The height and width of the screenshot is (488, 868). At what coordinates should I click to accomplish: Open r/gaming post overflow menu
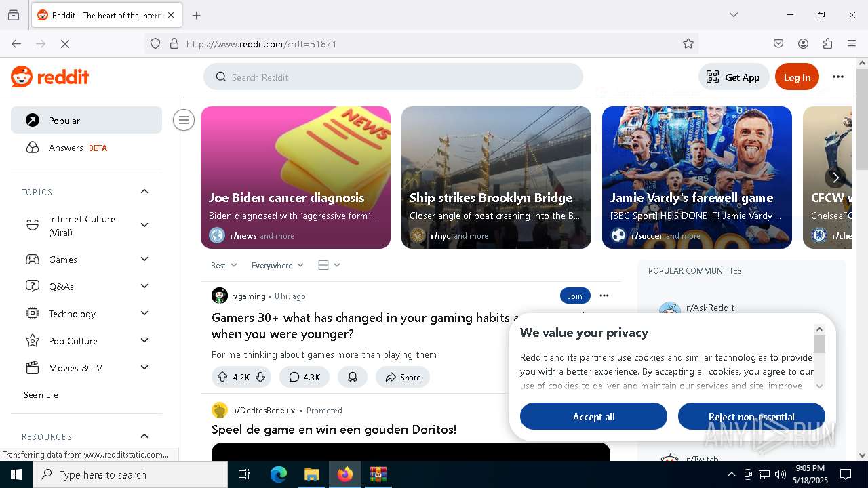click(604, 296)
